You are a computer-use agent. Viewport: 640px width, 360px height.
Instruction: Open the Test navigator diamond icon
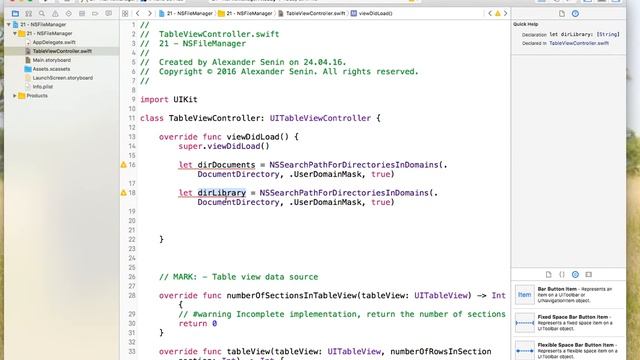click(69, 13)
